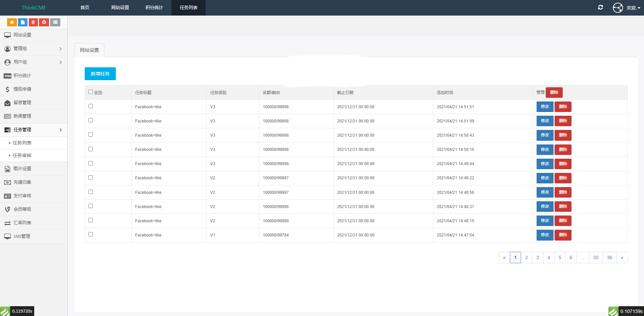Screen dimensions: 644x316
Task: Switch to the 网站设置 content tab
Action: (89, 50)
